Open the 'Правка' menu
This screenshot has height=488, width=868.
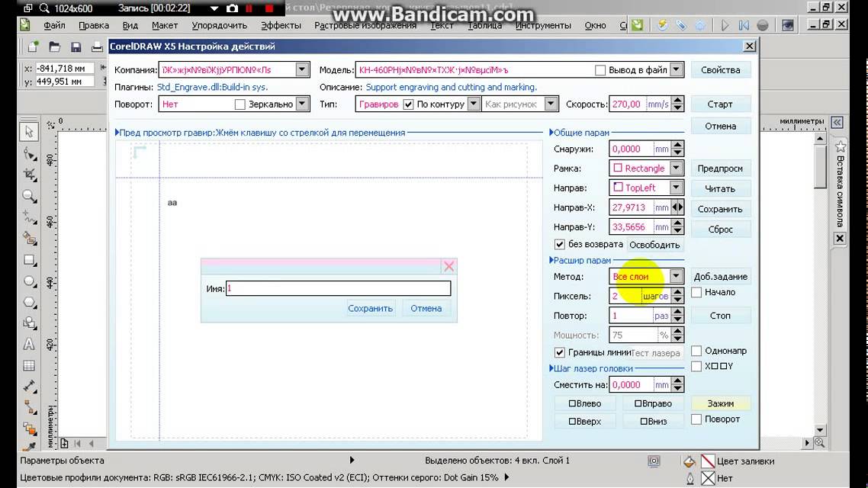tap(94, 25)
